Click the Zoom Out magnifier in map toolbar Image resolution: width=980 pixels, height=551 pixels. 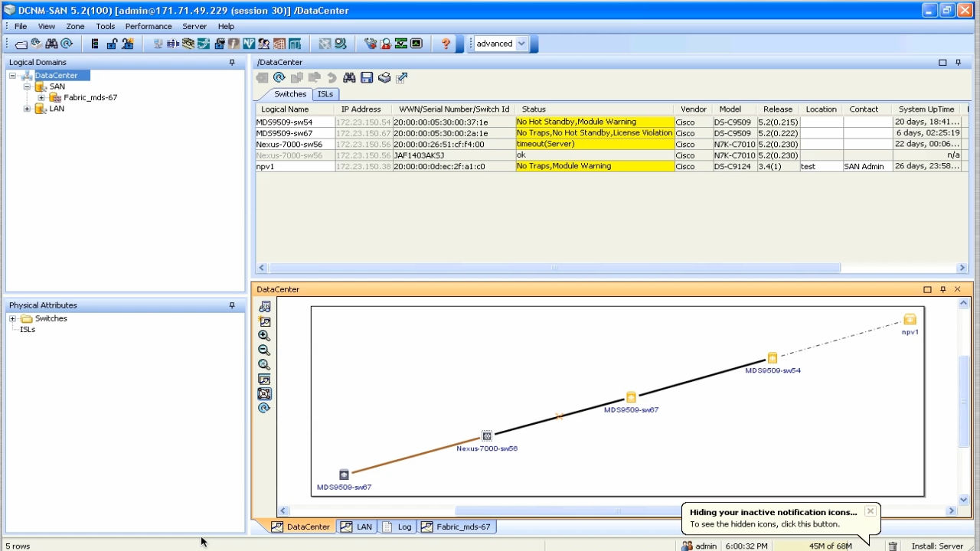tap(264, 350)
